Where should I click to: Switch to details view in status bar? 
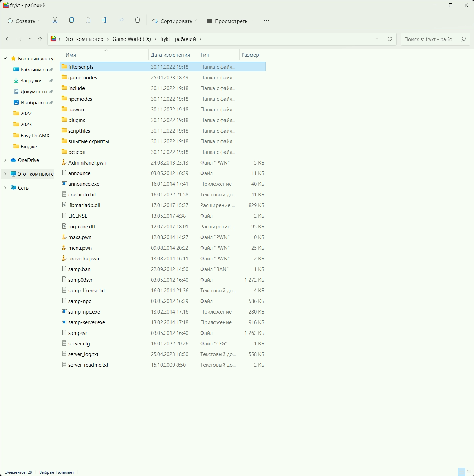[462, 472]
